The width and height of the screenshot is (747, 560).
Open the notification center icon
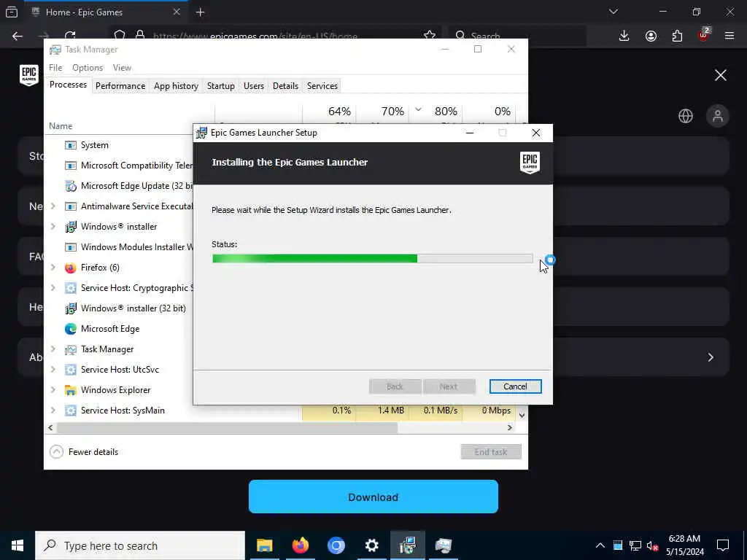(x=723, y=545)
